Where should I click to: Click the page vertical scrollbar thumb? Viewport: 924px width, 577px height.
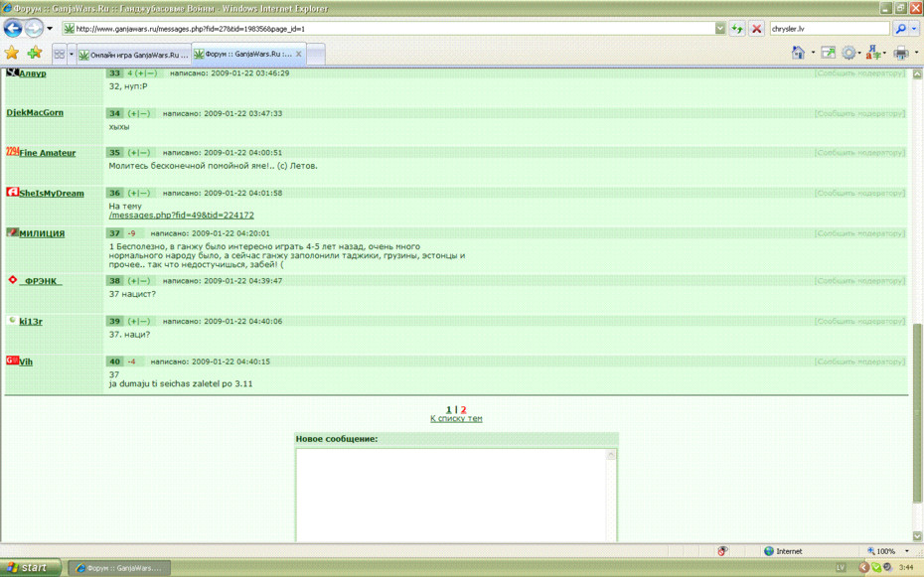[917, 412]
